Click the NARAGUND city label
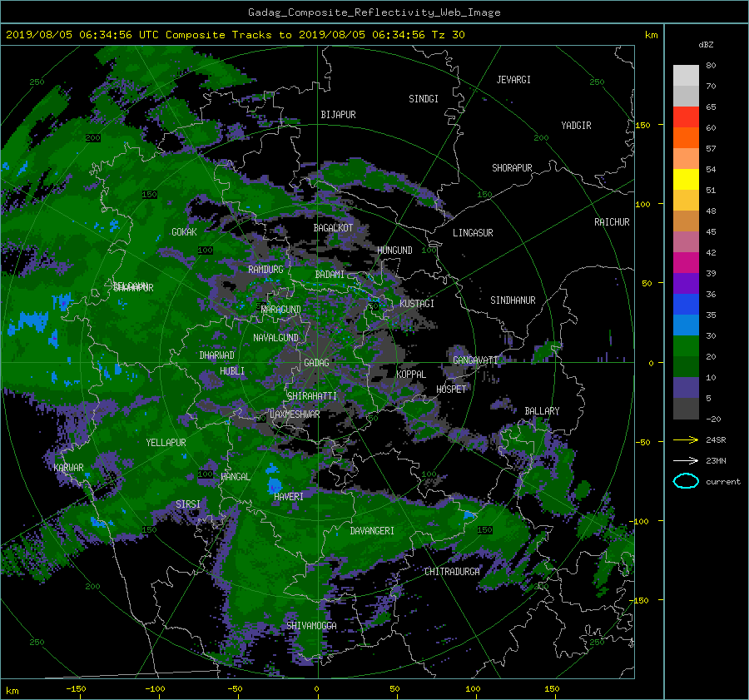 pos(281,310)
